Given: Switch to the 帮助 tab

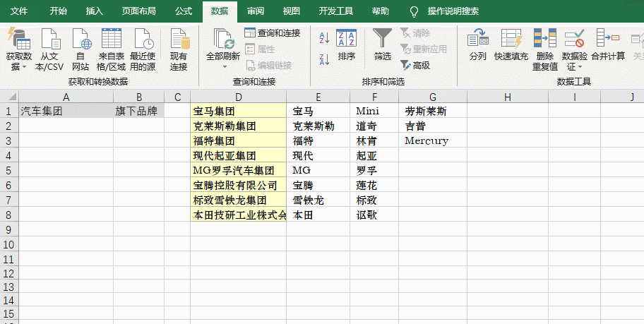Looking at the screenshot, I should (381, 11).
